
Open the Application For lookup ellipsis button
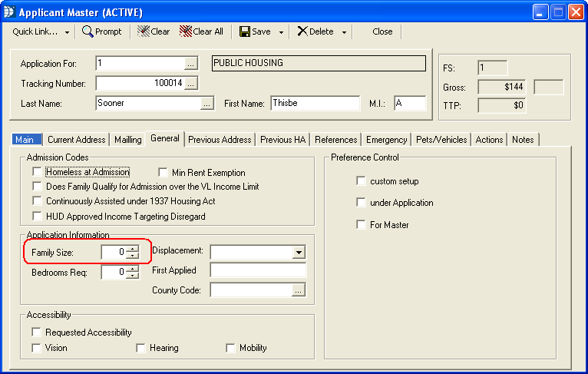191,63
